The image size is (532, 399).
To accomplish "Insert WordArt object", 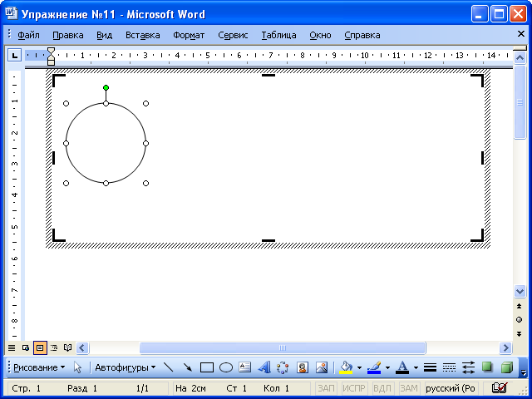I will point(264,367).
